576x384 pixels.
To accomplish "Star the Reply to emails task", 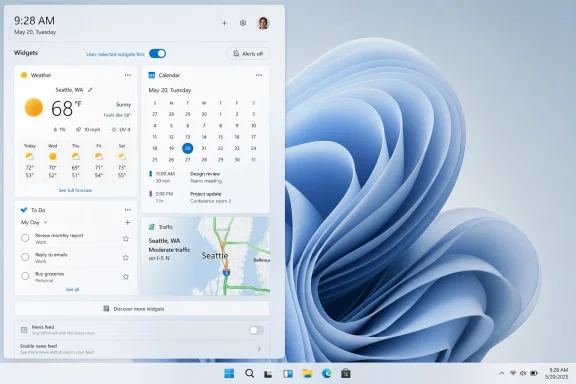I will pyautogui.click(x=126, y=258).
